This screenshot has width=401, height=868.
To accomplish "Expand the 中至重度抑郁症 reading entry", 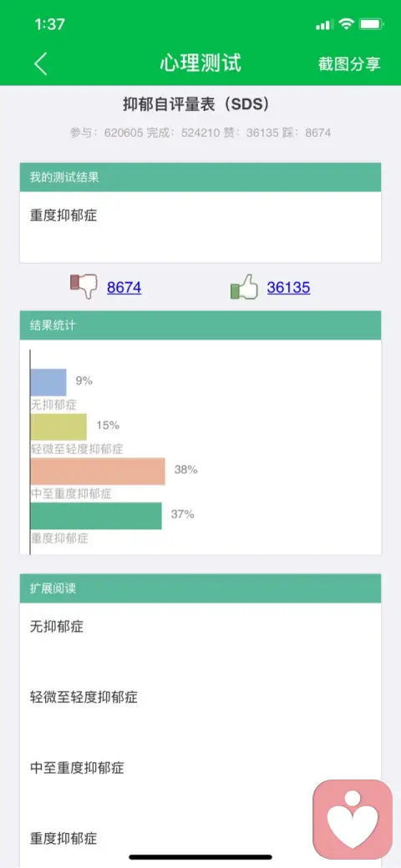I will point(200,768).
